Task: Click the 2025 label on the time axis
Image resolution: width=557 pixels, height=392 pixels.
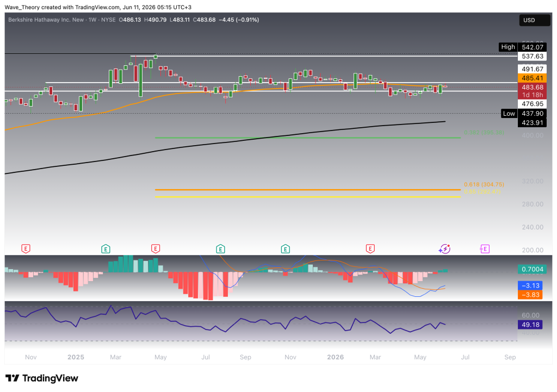Action: click(x=76, y=357)
